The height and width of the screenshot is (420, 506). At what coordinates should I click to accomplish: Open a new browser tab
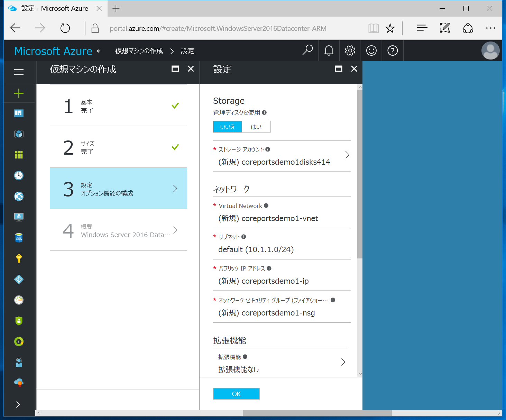pyautogui.click(x=116, y=8)
